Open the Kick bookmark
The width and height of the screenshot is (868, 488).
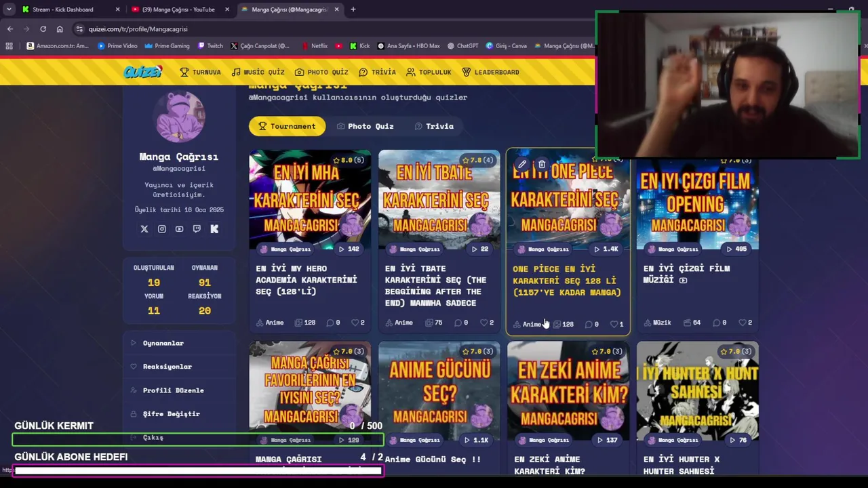pos(359,46)
